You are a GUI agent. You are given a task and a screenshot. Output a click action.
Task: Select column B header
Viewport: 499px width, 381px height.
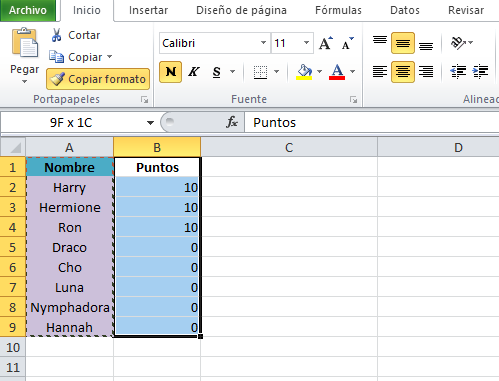pos(157,147)
